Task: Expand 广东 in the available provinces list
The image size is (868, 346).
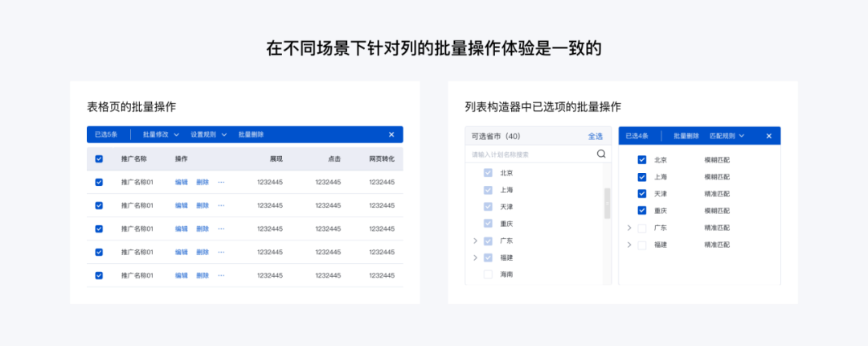Action: [x=475, y=241]
